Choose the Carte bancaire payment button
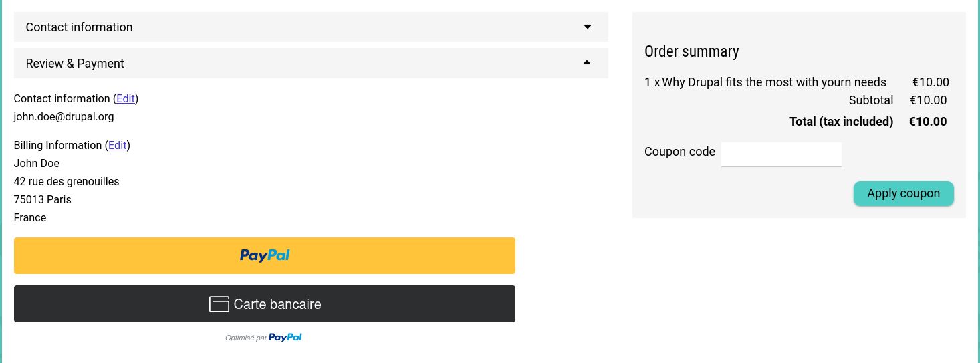 click(265, 304)
